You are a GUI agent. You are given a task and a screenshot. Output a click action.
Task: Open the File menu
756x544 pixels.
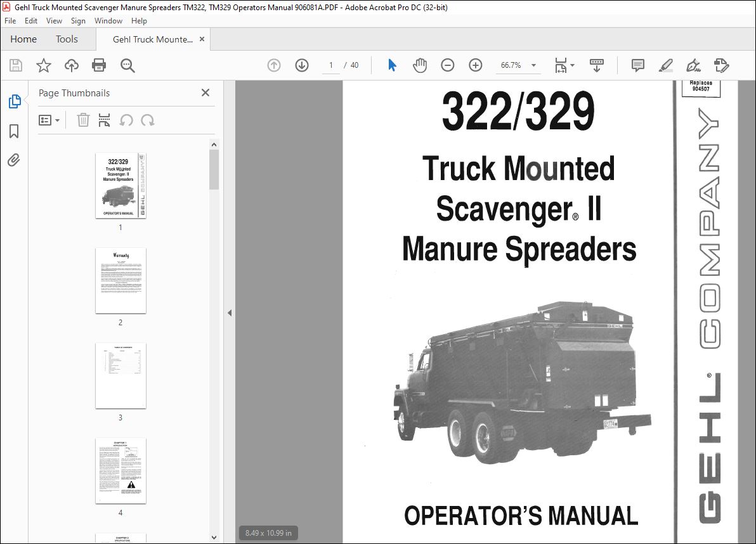10,21
